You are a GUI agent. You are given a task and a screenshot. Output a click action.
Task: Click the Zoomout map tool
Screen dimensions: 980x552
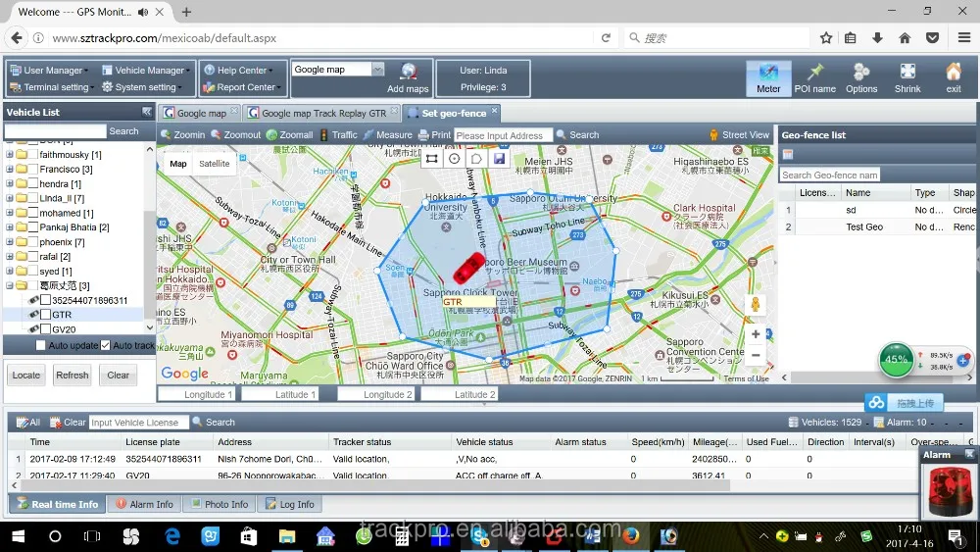click(235, 135)
